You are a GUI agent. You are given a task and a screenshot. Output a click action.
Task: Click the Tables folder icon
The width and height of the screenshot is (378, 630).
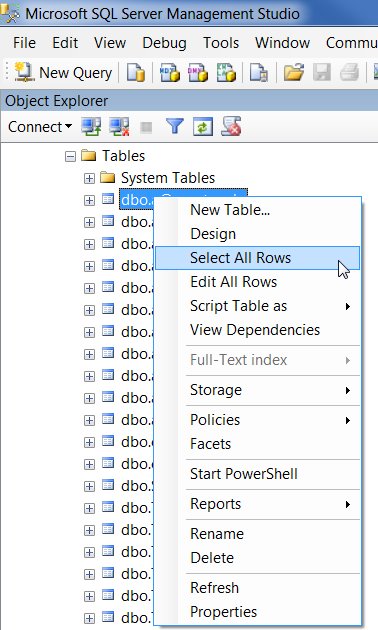[x=88, y=155]
